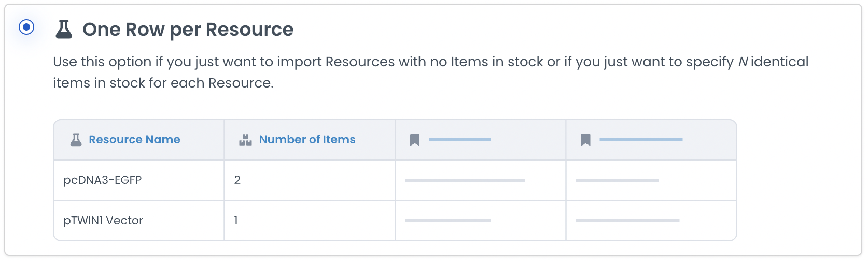Click the Number of Items column header

(307, 140)
